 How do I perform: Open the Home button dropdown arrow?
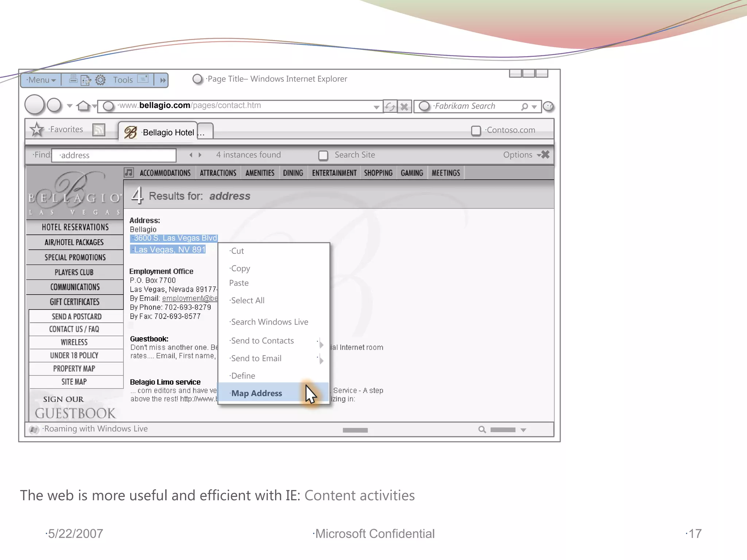tap(94, 106)
